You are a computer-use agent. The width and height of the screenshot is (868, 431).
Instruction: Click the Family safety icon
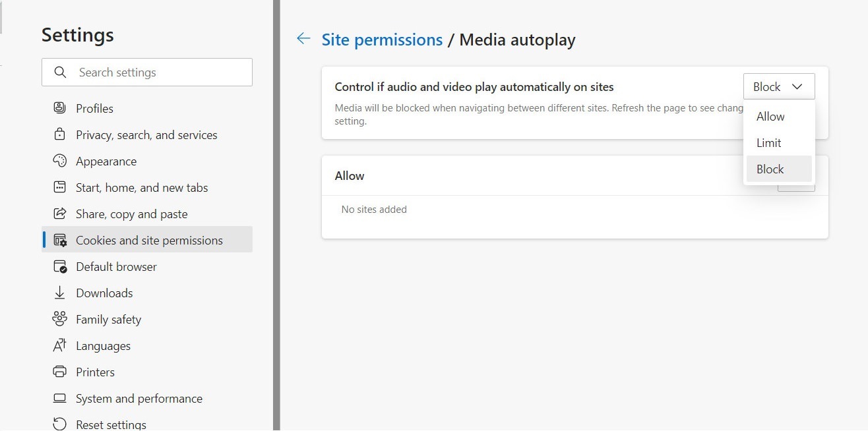(x=60, y=319)
